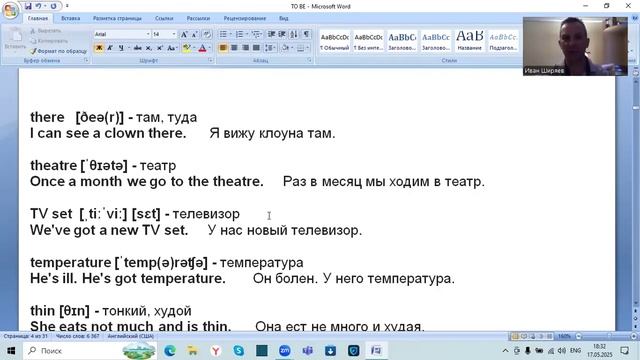Click the Иван Ширяев webcam thumbnail

pos(575,46)
